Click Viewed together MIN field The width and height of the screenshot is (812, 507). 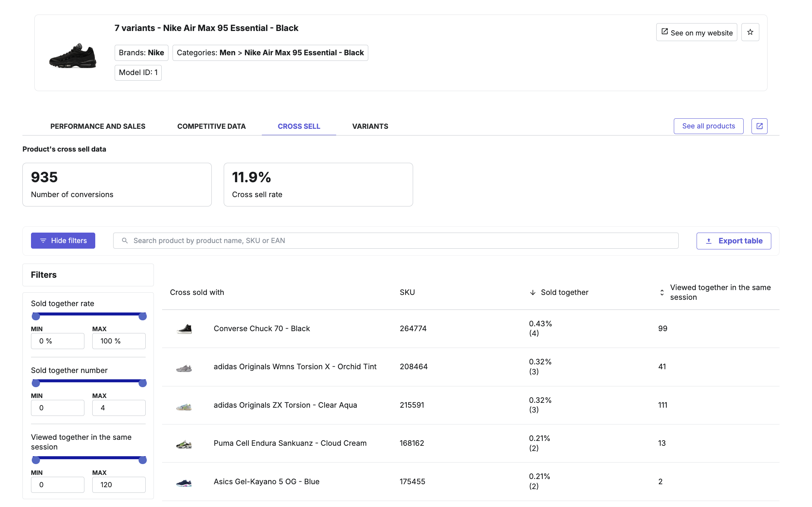[x=58, y=485]
